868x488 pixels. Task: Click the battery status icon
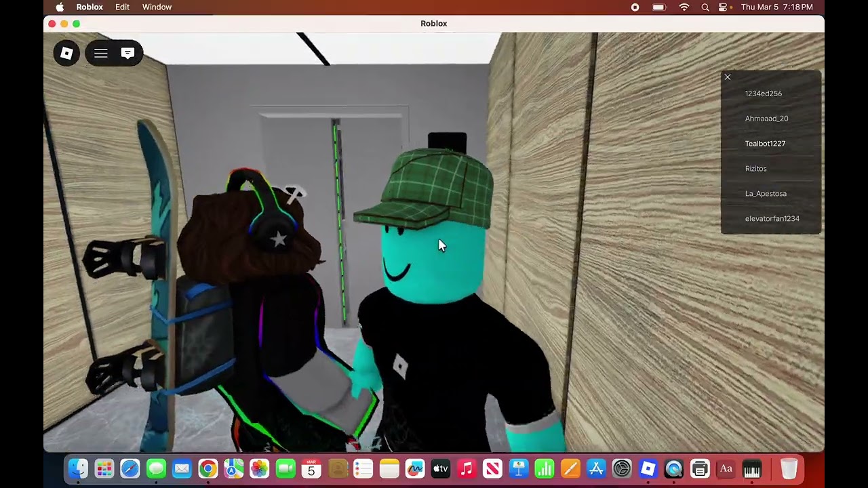point(659,7)
